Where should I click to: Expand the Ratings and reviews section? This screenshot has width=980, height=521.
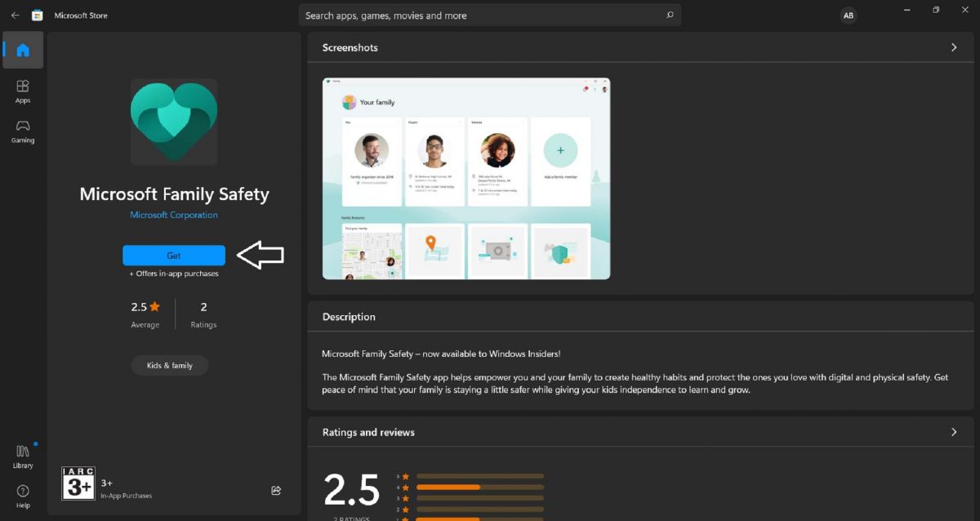(953, 432)
